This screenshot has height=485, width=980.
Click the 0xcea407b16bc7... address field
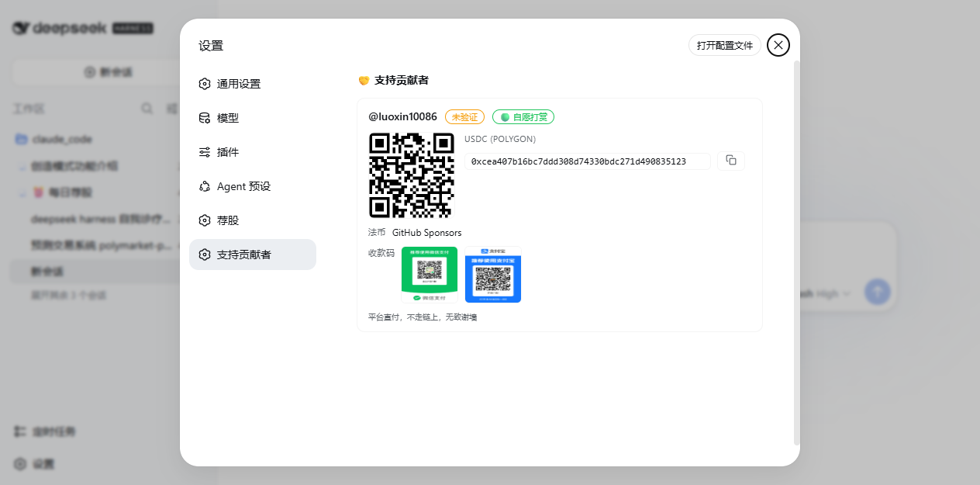[x=588, y=161]
